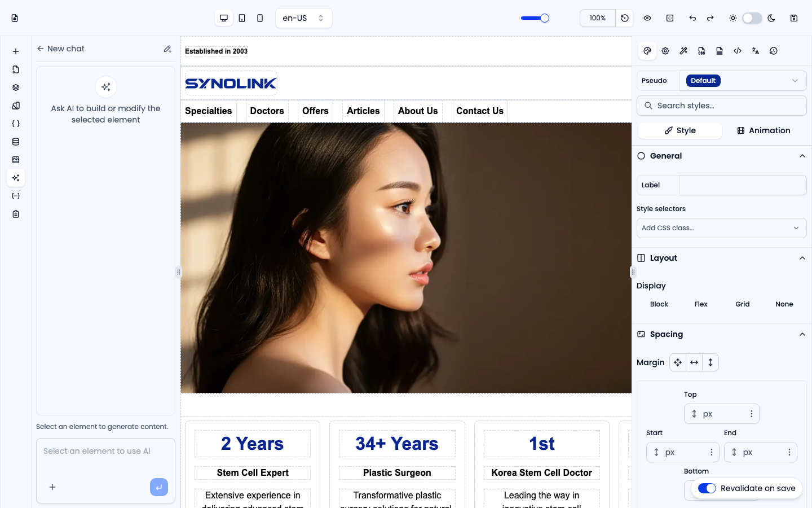The width and height of the screenshot is (812, 508).
Task: Open the Pseudo Default dropdown
Action: coord(743,81)
